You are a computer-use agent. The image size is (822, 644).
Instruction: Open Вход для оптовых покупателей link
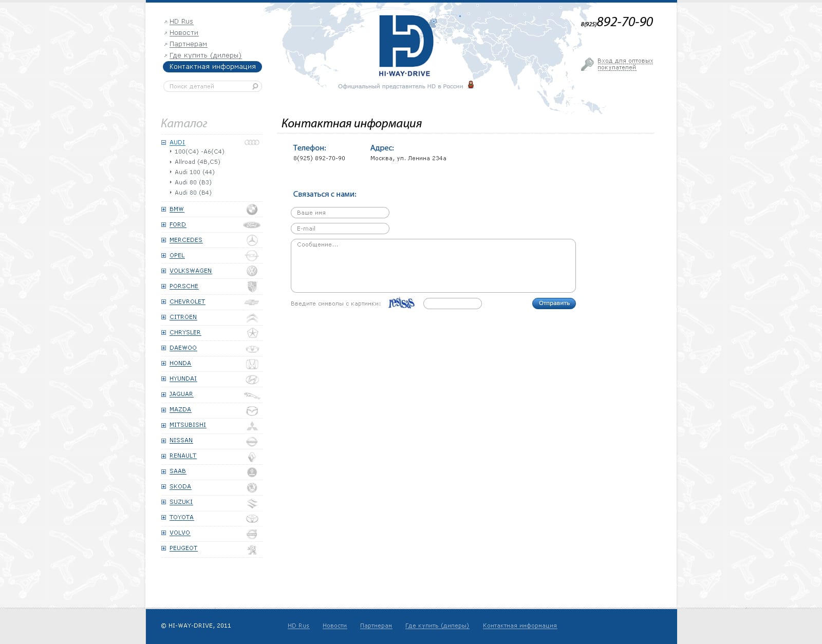(625, 64)
